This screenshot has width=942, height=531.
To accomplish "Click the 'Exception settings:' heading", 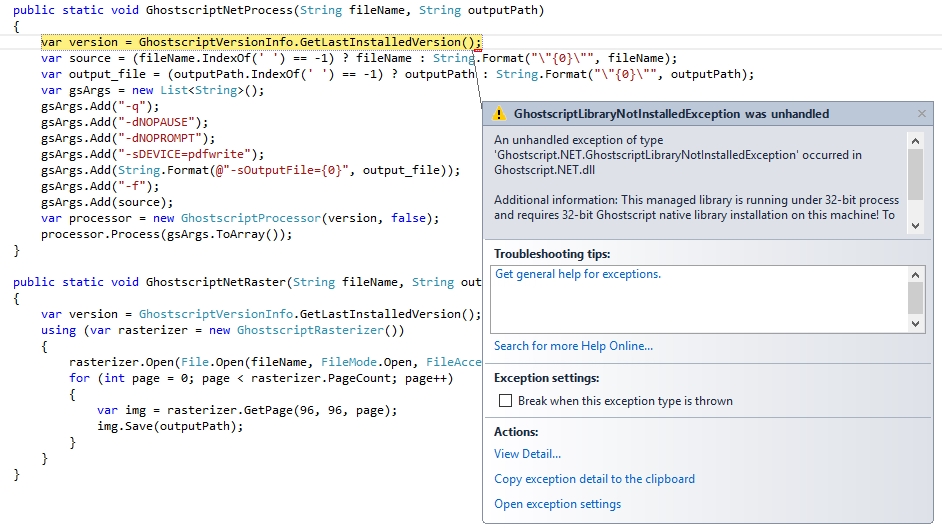I will (x=547, y=378).
